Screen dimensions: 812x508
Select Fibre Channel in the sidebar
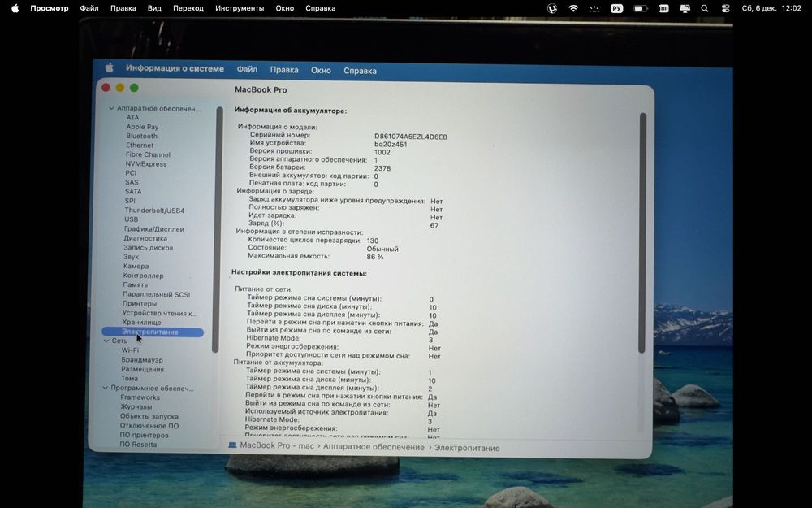[148, 154]
